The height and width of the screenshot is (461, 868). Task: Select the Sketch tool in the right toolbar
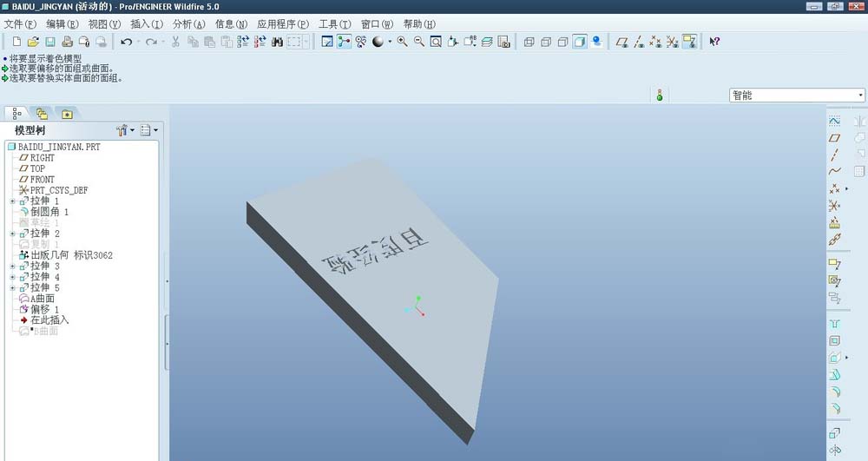tap(834, 121)
